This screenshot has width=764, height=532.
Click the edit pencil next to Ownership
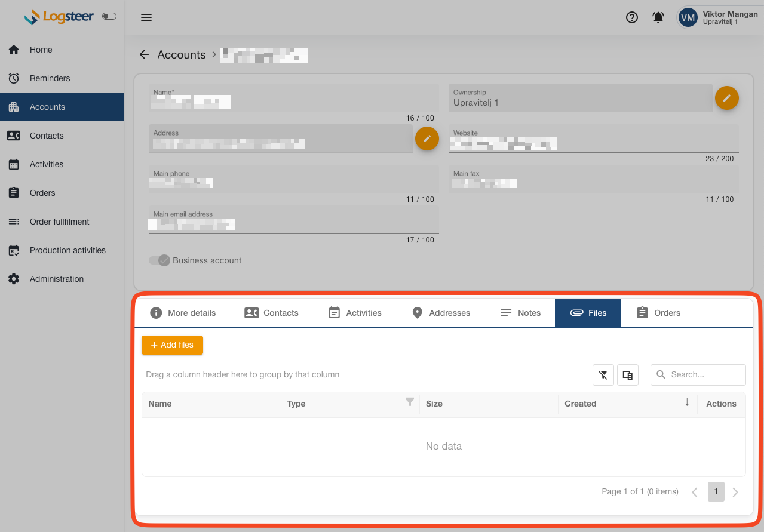726,98
